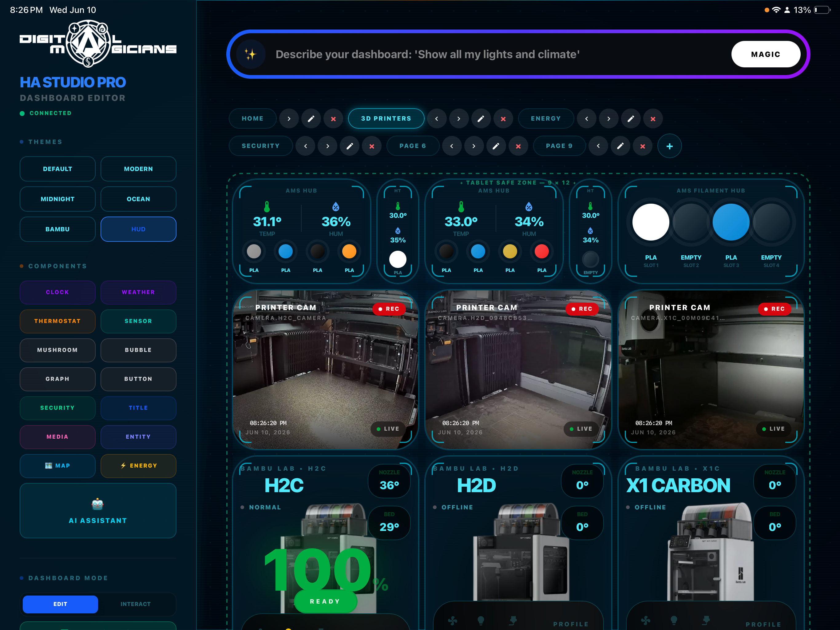
Task: Open the X1C printer camera feed
Action: pyautogui.click(x=711, y=370)
